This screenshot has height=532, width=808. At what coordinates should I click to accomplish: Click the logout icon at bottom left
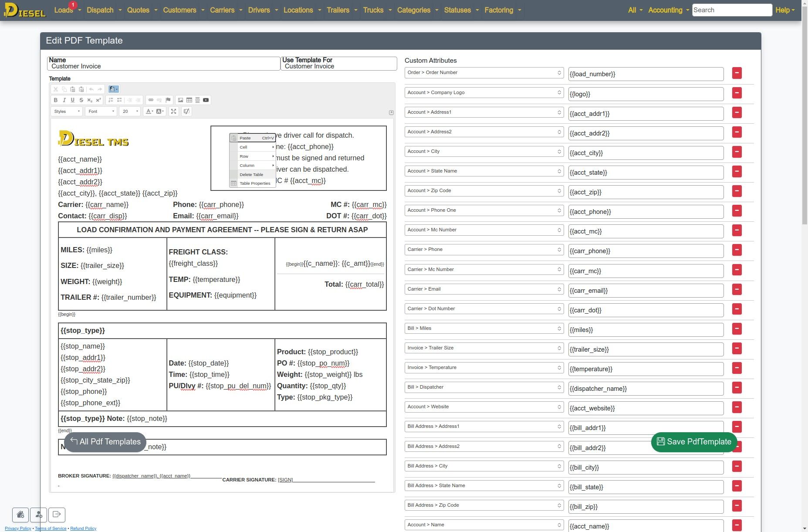[57, 515]
